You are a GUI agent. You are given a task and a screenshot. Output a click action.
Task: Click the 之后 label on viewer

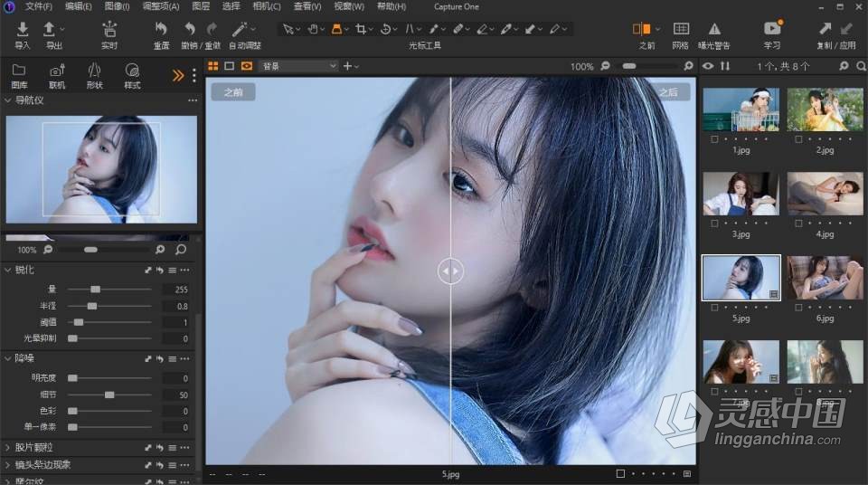(x=668, y=92)
